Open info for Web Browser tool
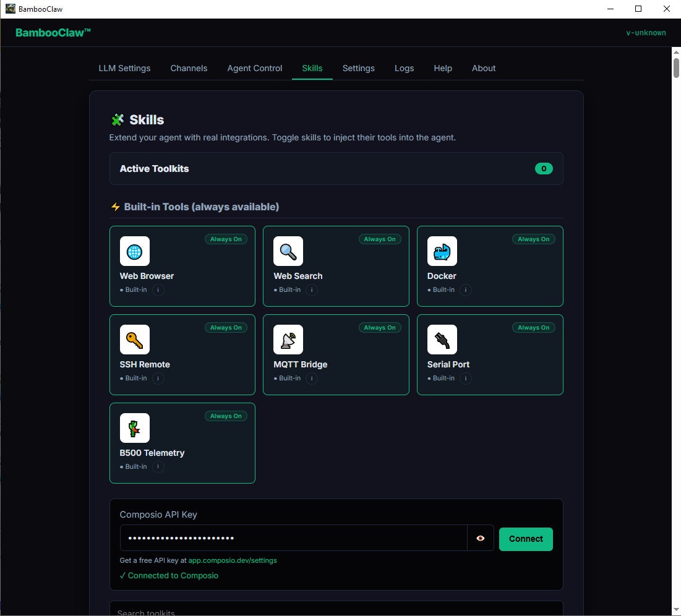681x616 pixels. (x=158, y=289)
